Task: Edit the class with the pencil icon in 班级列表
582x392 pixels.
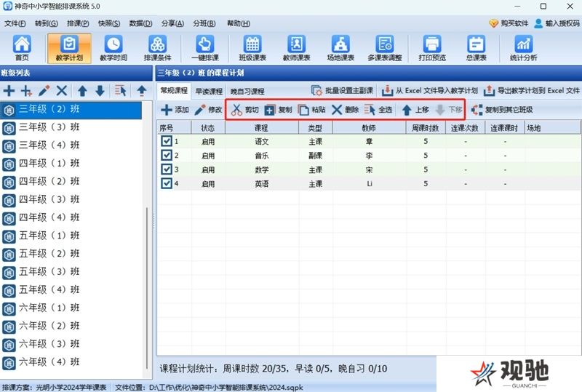Action: pos(44,91)
